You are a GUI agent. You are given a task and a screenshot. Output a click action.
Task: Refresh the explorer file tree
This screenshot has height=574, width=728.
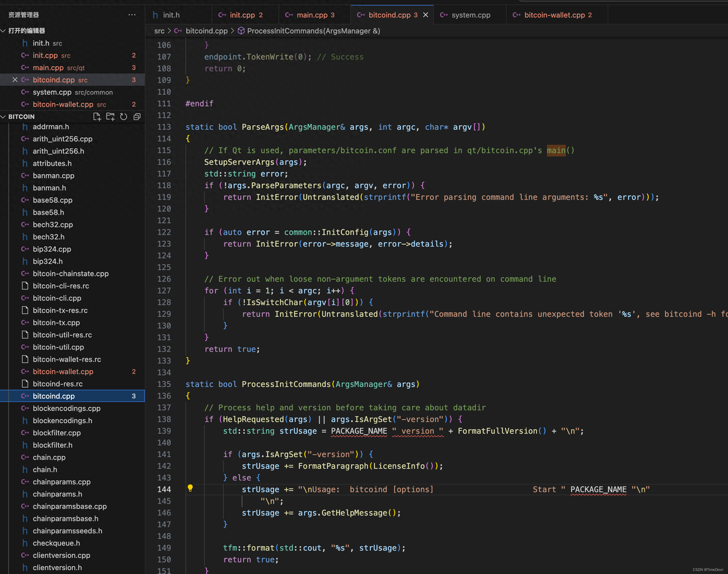(x=124, y=117)
